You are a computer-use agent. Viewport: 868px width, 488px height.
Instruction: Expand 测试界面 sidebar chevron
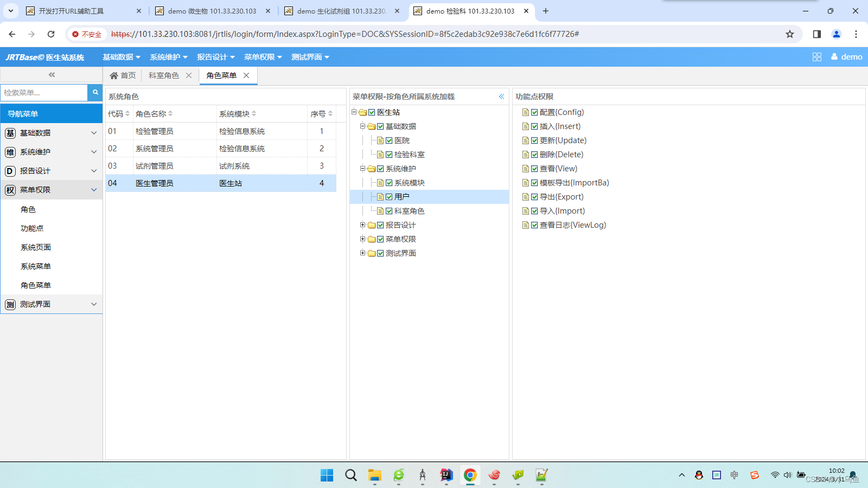(94, 304)
